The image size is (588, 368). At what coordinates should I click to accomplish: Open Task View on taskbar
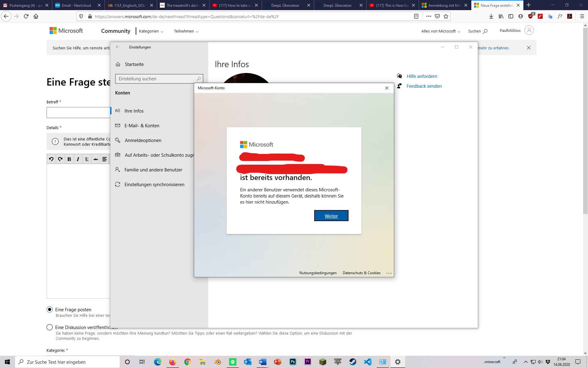click(x=142, y=362)
